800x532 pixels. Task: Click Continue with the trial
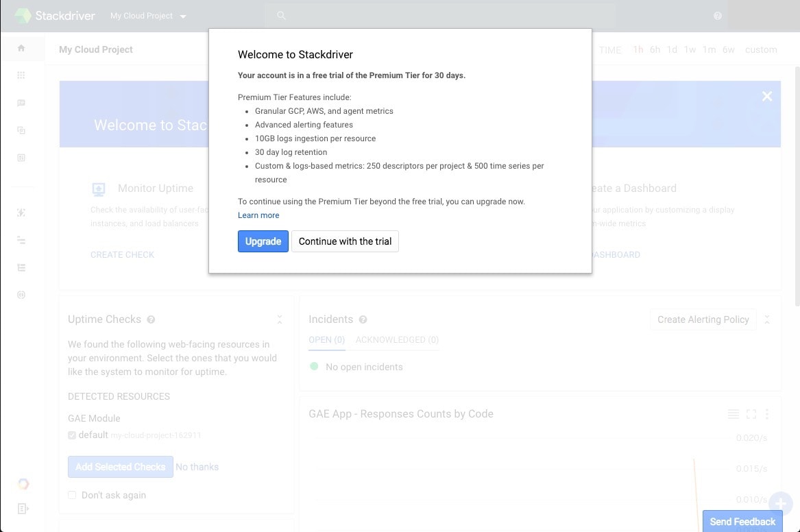345,241
